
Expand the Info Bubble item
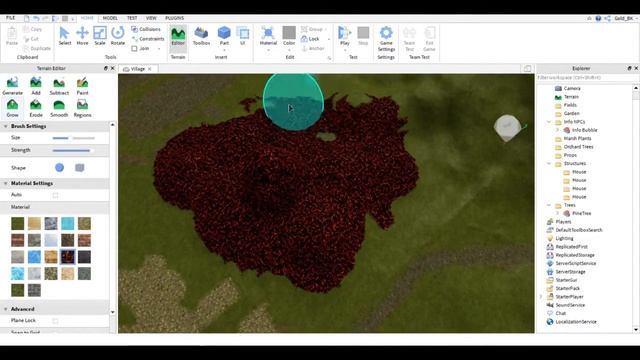tap(557, 130)
